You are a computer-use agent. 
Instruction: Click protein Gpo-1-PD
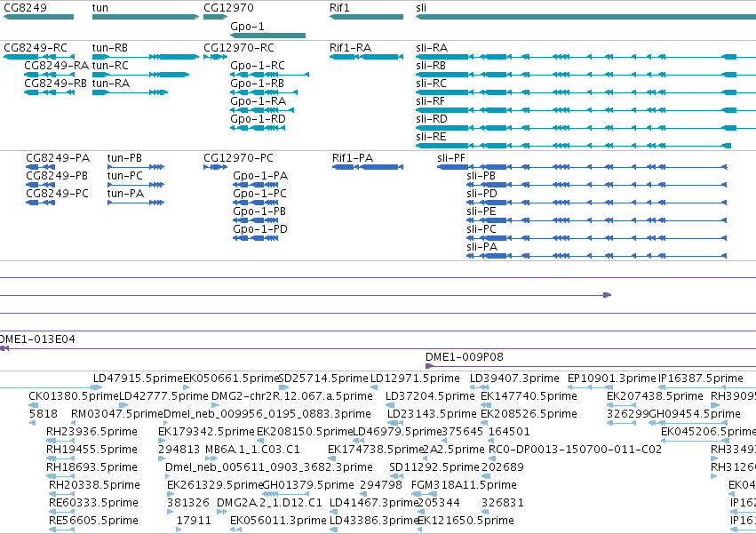(x=256, y=239)
